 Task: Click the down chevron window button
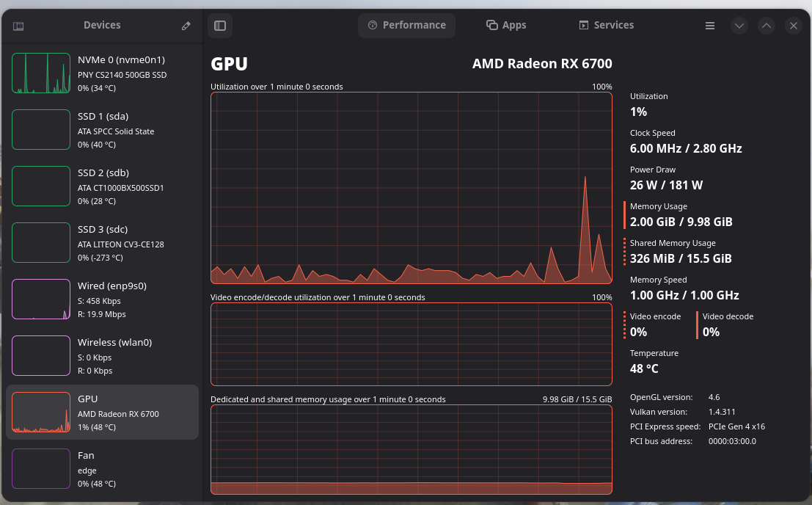(739, 26)
